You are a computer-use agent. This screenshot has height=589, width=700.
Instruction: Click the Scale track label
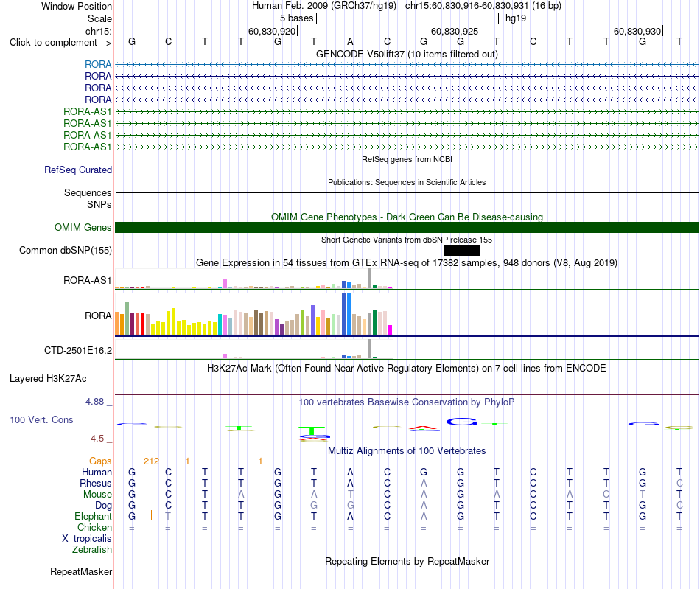click(99, 18)
